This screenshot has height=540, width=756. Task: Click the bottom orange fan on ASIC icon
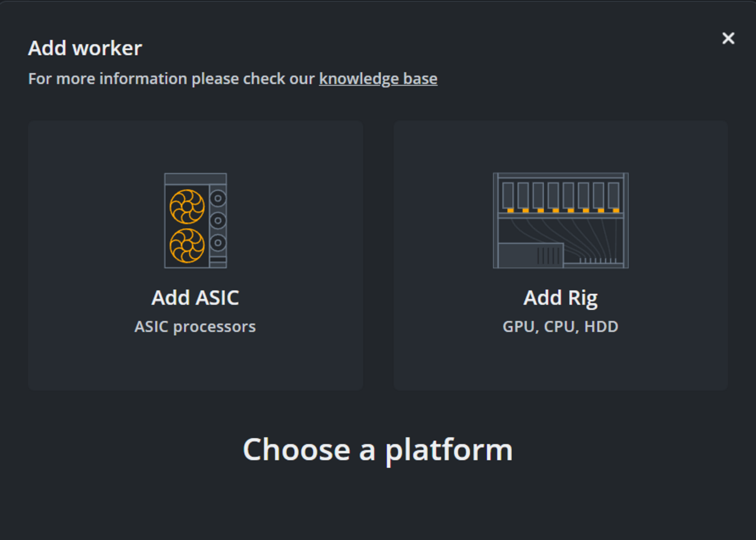187,246
